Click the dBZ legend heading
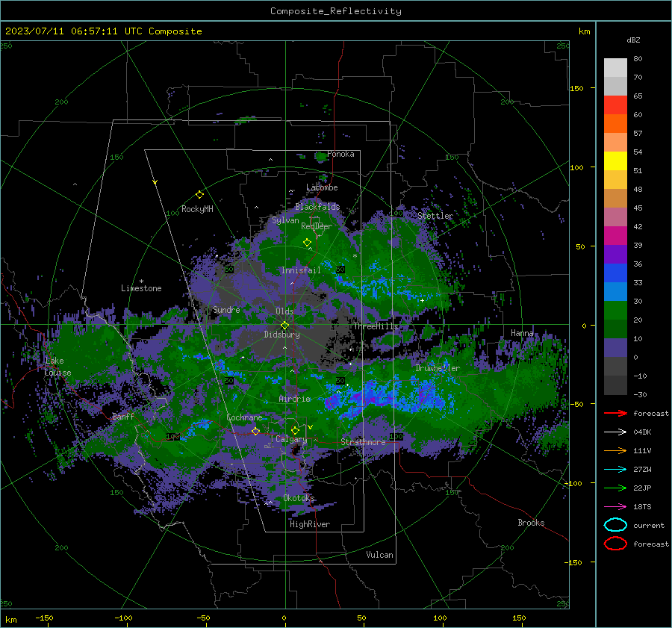 [633, 40]
